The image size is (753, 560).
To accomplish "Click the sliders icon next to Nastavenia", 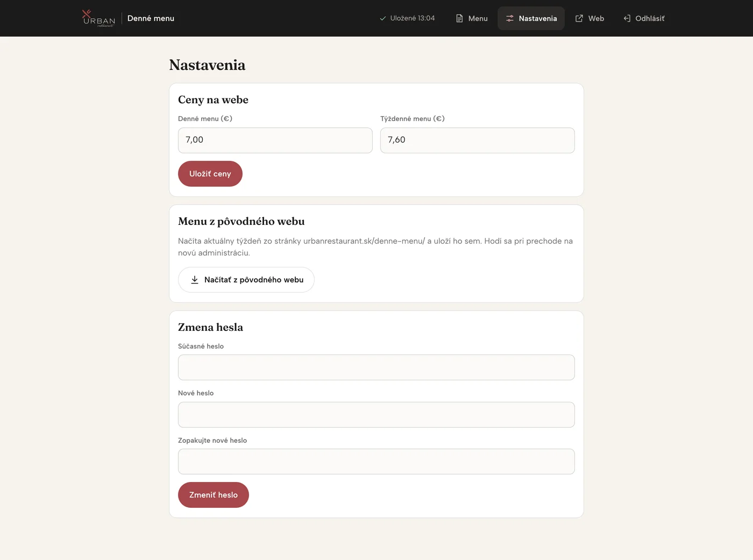I will pyautogui.click(x=510, y=18).
